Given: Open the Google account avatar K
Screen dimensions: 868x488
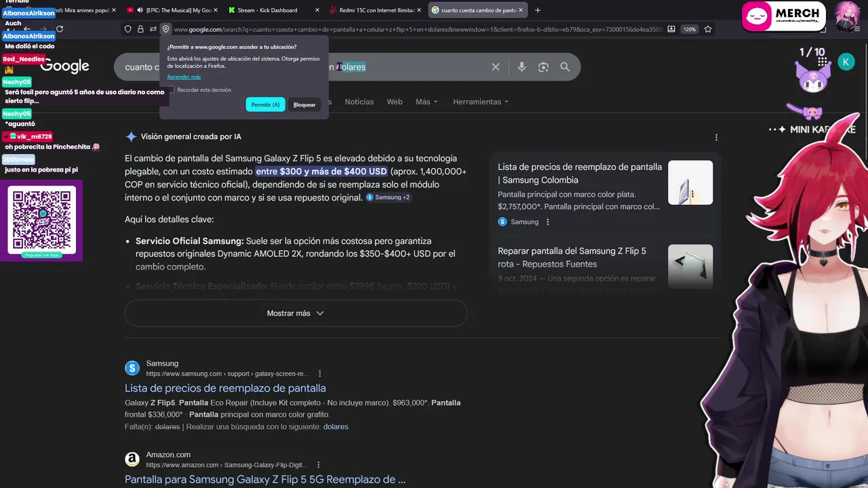Looking at the screenshot, I should coord(846,62).
